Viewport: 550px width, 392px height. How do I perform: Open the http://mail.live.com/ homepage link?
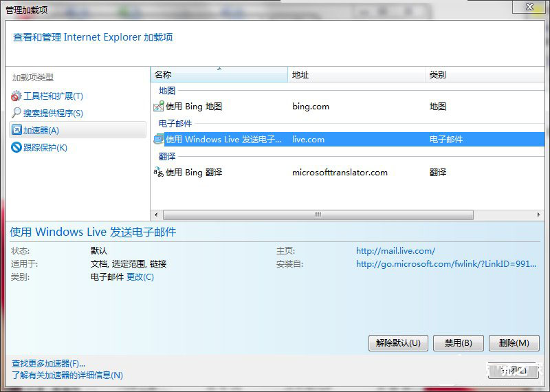395,251
